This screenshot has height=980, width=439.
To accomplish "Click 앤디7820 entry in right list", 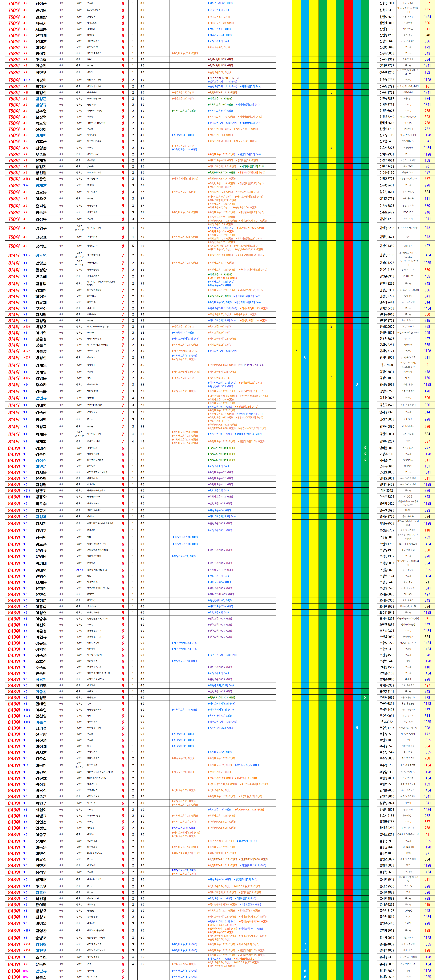I will tap(387, 365).
